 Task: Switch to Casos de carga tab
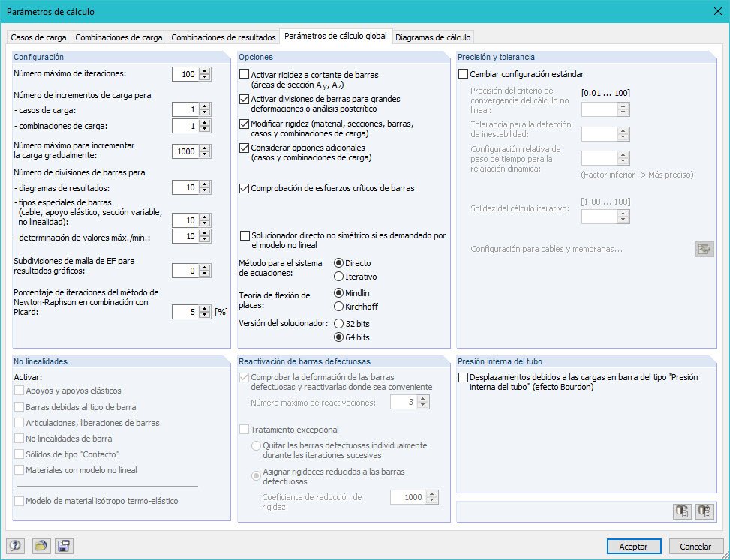pos(39,37)
